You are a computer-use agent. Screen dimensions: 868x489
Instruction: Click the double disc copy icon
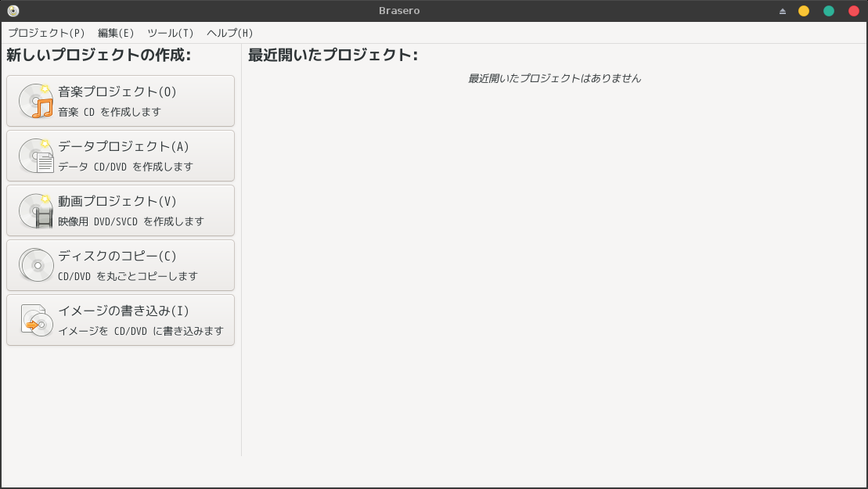point(36,265)
